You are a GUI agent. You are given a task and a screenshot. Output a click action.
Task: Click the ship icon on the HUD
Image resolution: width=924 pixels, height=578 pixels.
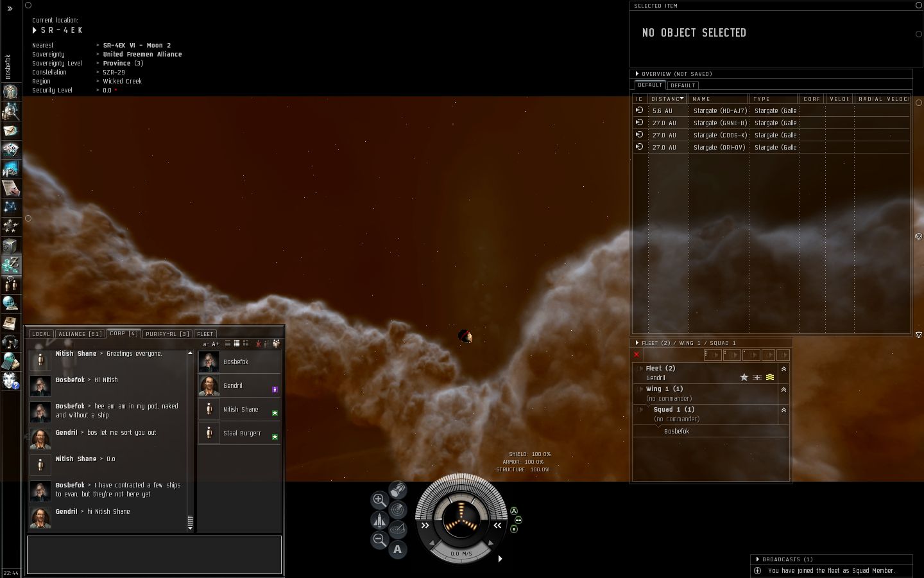(x=379, y=520)
